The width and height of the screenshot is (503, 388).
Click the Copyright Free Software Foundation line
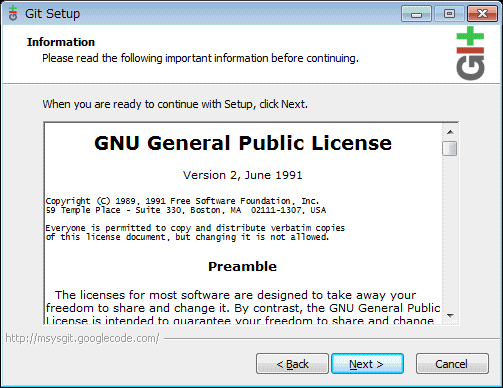182,201
